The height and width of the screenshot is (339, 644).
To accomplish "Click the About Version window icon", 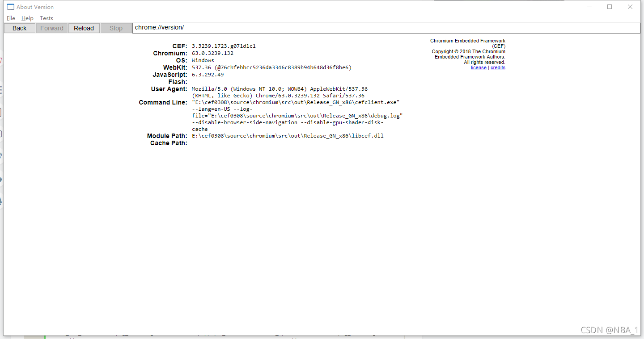I will point(11,7).
